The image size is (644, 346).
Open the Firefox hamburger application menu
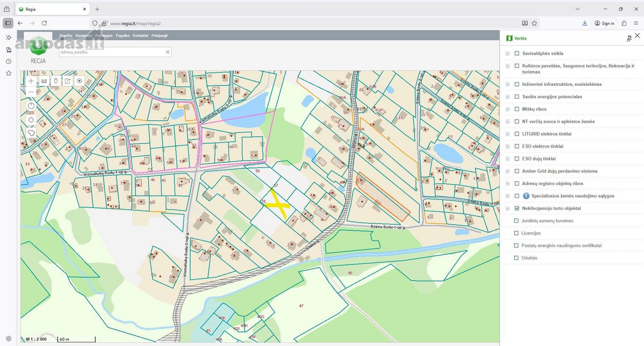click(x=636, y=23)
